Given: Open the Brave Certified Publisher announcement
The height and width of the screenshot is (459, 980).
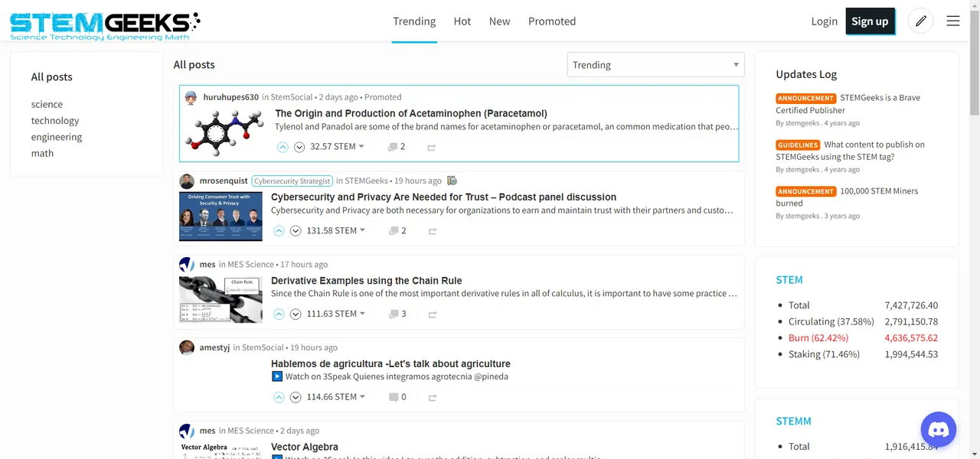Looking at the screenshot, I should pos(848,104).
